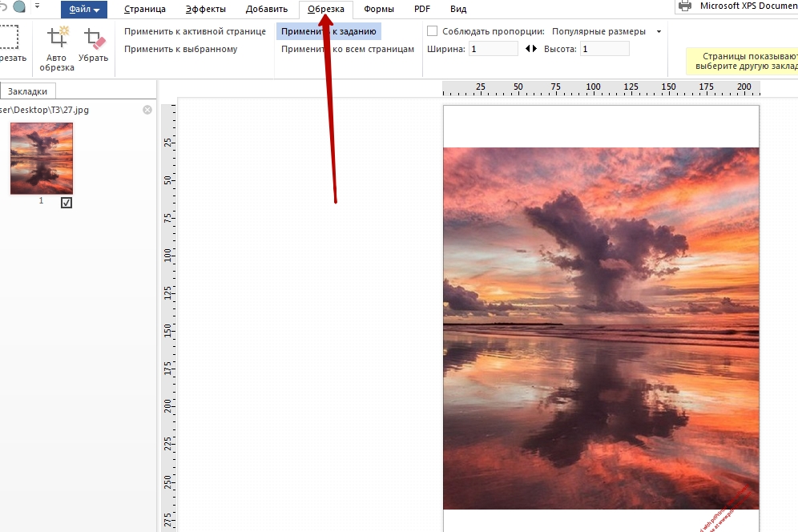The image size is (798, 532).
Task: Click the Ширина input field
Action: [x=494, y=49]
